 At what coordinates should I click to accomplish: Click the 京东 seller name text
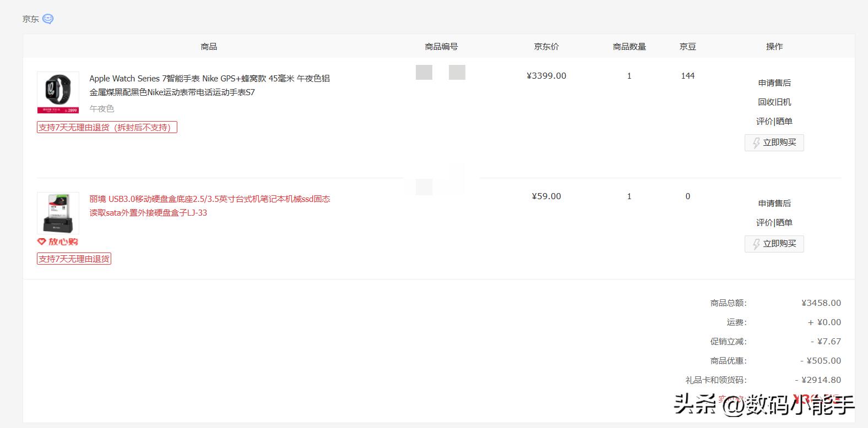pos(30,19)
